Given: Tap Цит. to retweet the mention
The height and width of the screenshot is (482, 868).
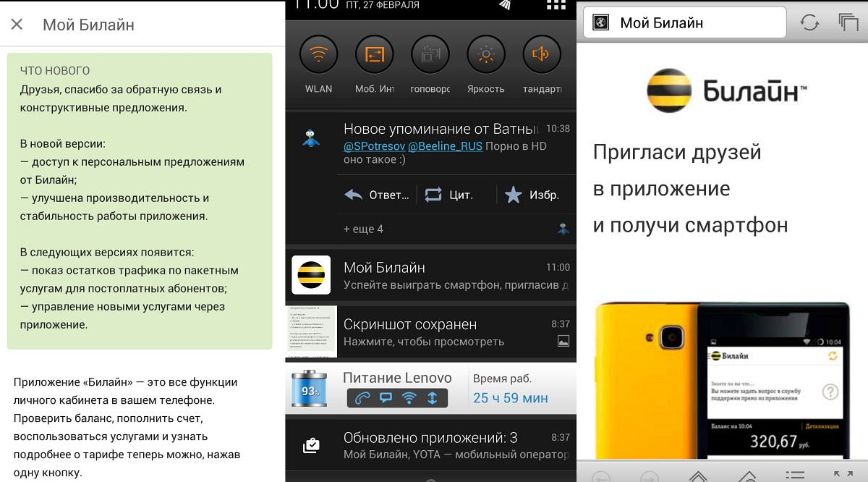Looking at the screenshot, I should (x=449, y=195).
